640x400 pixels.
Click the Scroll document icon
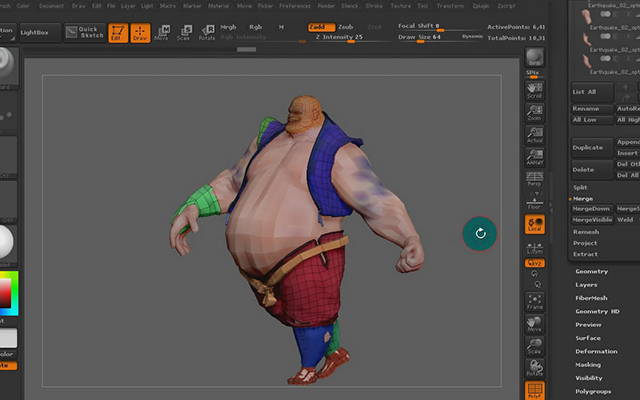[x=534, y=91]
